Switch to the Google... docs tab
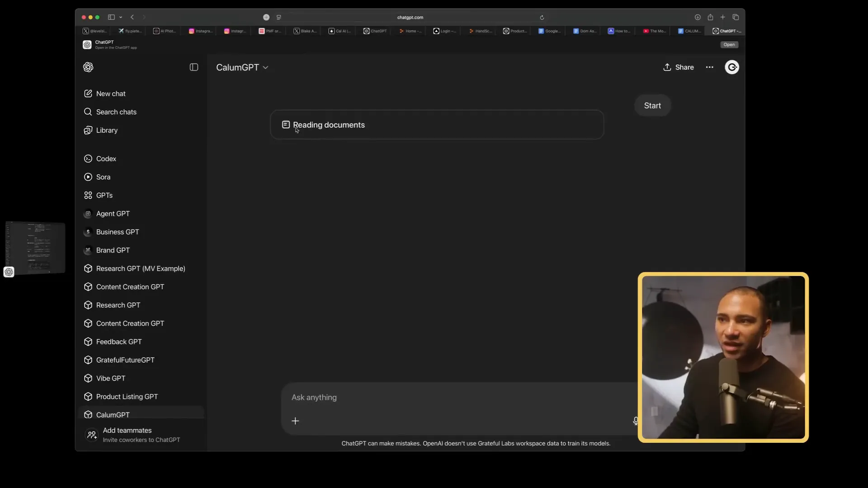Viewport: 868px width, 488px height. [550, 31]
